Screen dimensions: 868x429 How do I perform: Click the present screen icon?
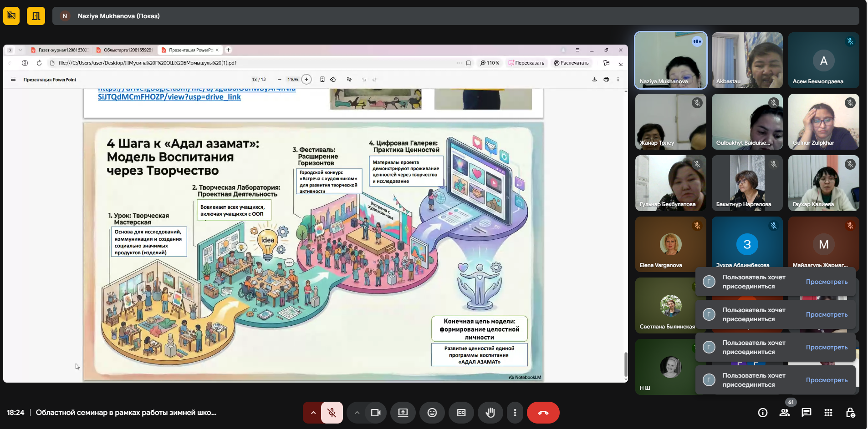(403, 413)
